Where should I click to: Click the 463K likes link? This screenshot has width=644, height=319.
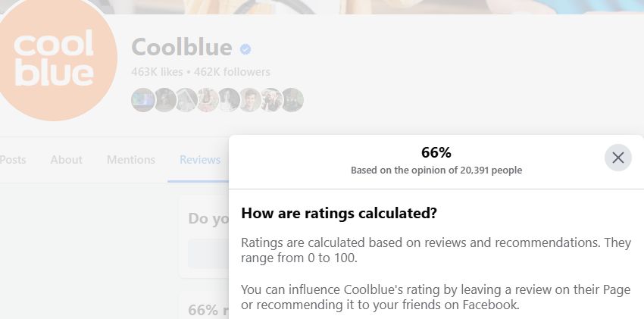157,72
